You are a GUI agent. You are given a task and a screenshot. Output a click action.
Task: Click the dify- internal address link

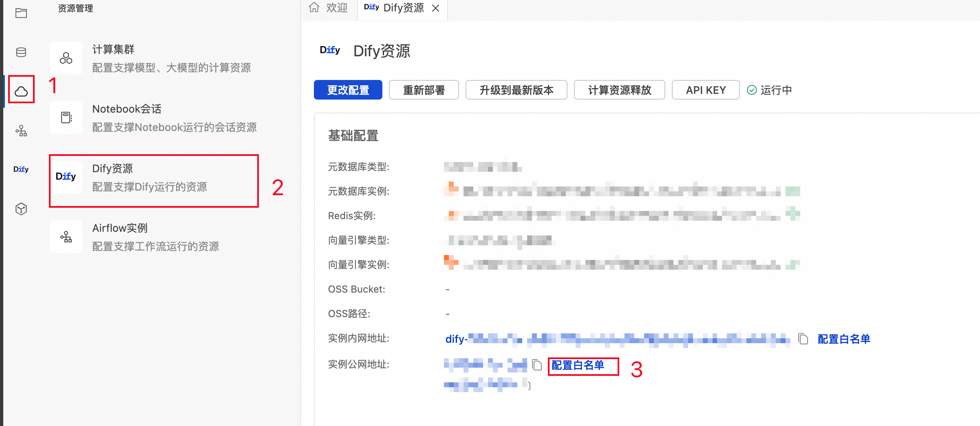pos(618,339)
